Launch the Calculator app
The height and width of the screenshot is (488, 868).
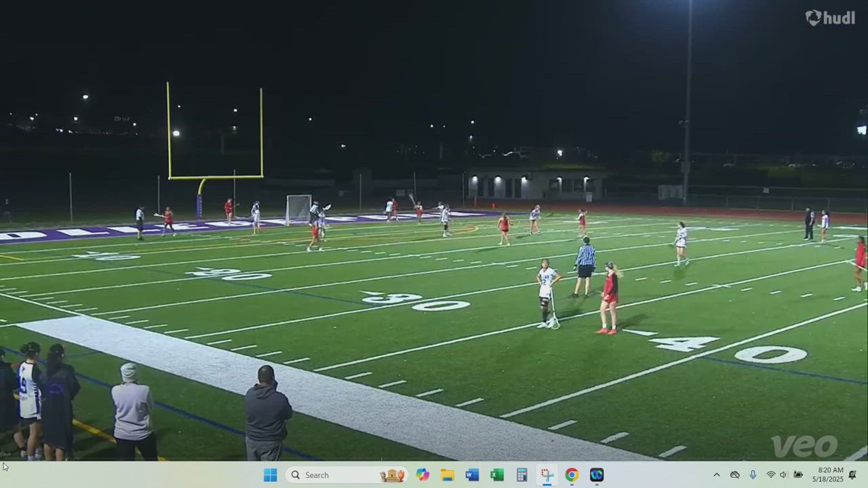click(x=521, y=475)
